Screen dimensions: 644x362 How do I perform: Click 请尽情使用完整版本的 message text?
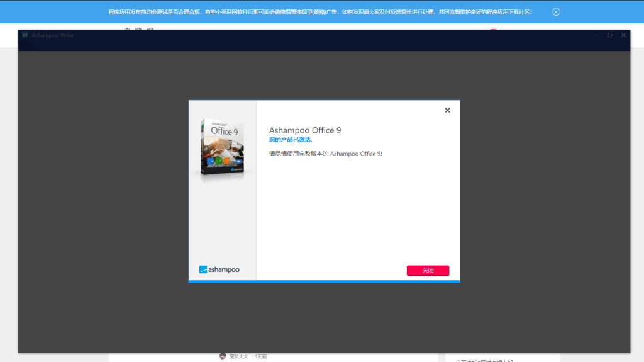(325, 154)
